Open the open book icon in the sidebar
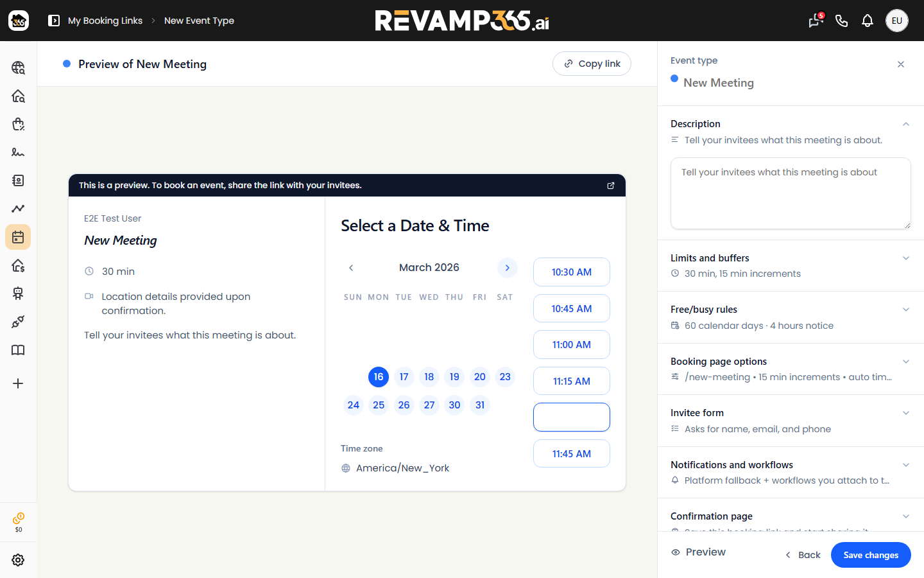 pyautogui.click(x=18, y=350)
